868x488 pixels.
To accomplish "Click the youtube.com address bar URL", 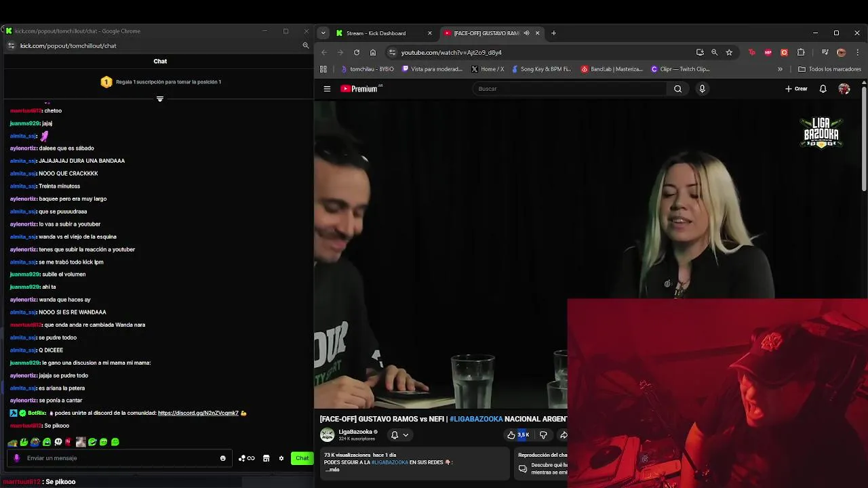I will pos(451,52).
